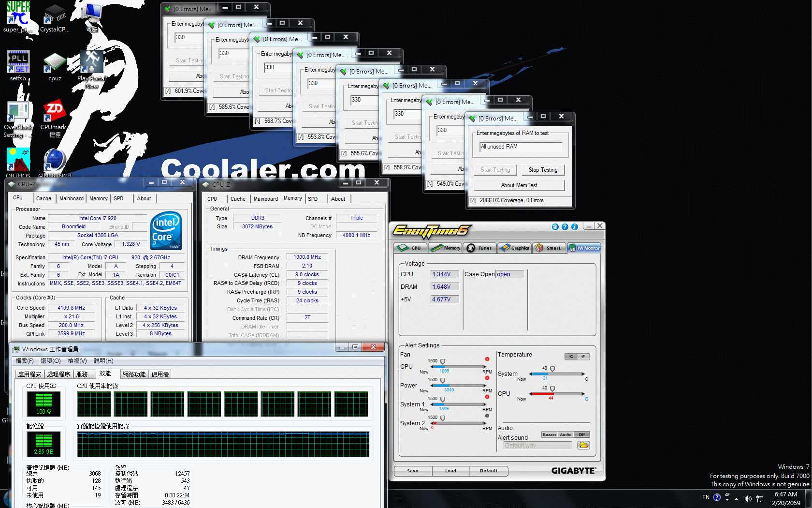Click the EasyTune6 web link @ icon
This screenshot has width=812, height=508.
555,226
